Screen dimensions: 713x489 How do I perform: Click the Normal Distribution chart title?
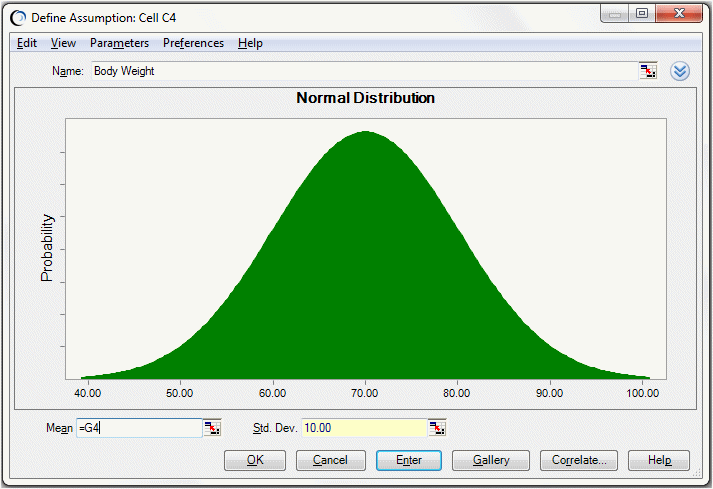click(366, 98)
